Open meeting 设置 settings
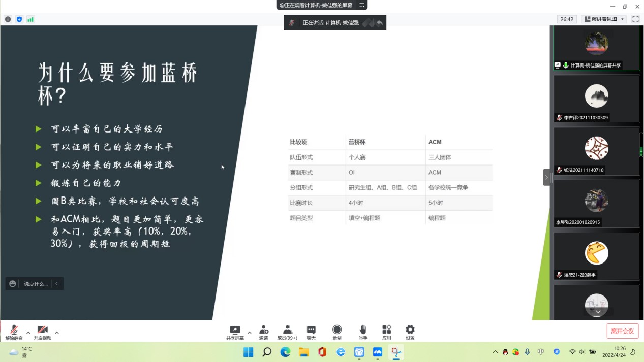 pos(410,333)
